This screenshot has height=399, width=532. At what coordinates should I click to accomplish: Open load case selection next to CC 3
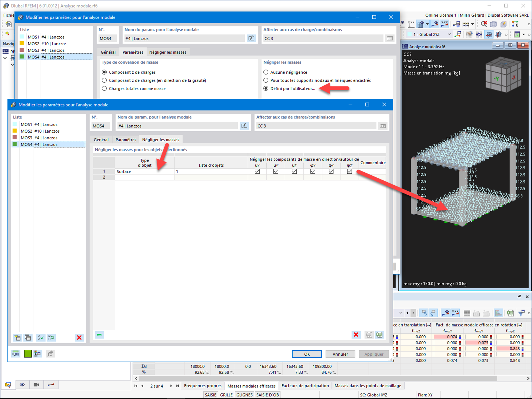pyautogui.click(x=383, y=126)
